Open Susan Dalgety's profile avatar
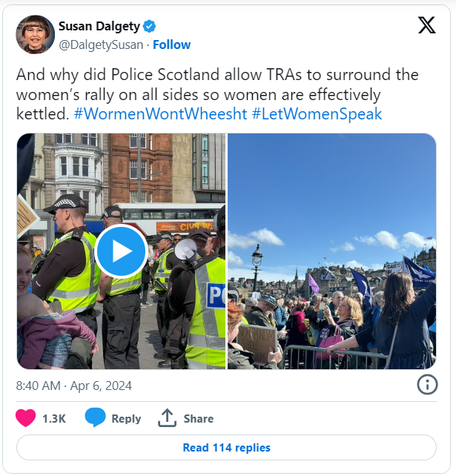Screen dimensions: 456x476 [35, 34]
